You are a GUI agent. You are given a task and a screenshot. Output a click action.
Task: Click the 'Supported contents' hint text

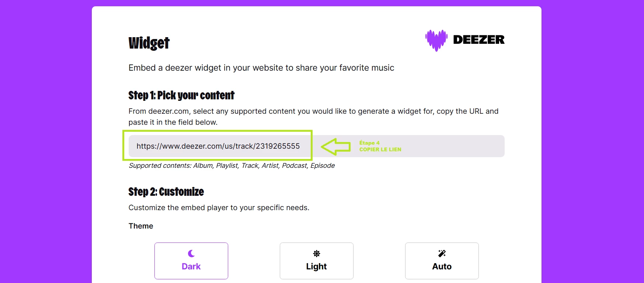pos(232,166)
